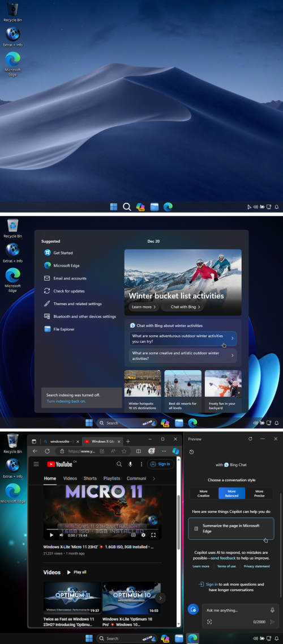Click the split screen icon in the Edge toolbar
283x644 pixels.
(x=139, y=451)
